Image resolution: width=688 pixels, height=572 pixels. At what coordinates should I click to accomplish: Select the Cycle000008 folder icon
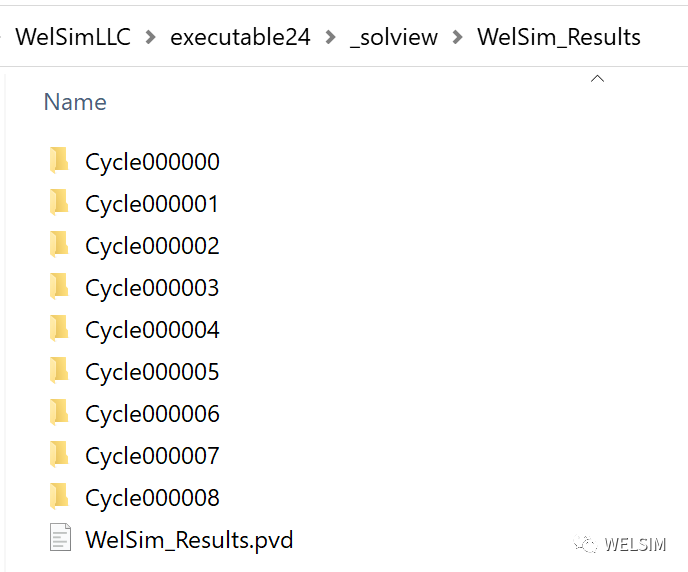[59, 497]
